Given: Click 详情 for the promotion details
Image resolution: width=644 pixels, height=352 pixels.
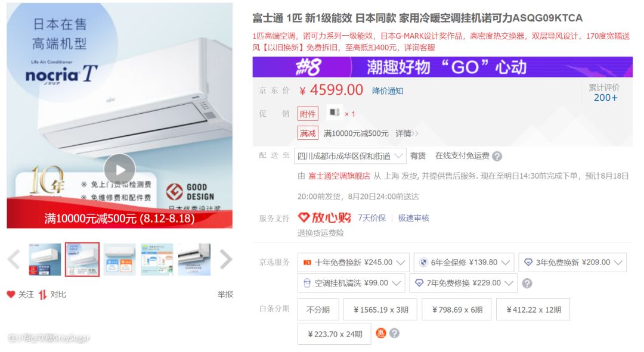Looking at the screenshot, I should tap(407, 133).
